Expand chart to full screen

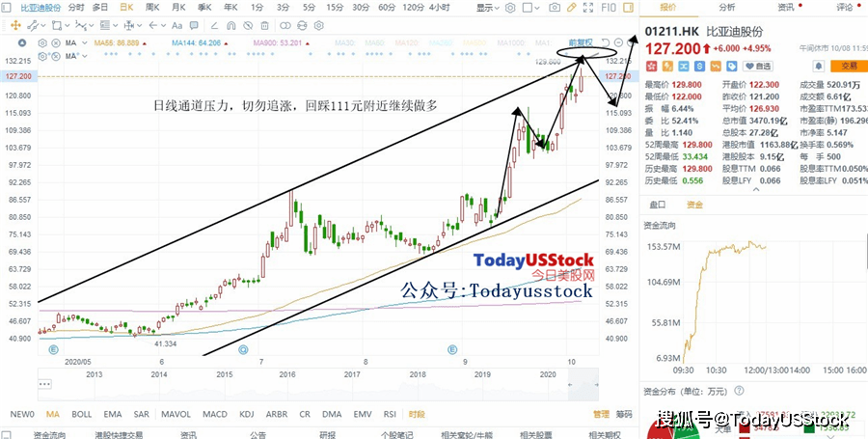click(588, 8)
